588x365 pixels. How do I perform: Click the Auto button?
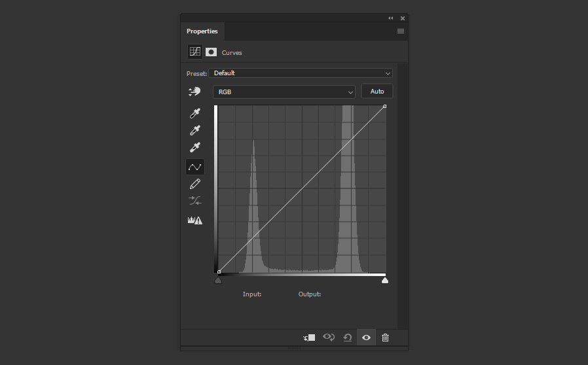377,91
